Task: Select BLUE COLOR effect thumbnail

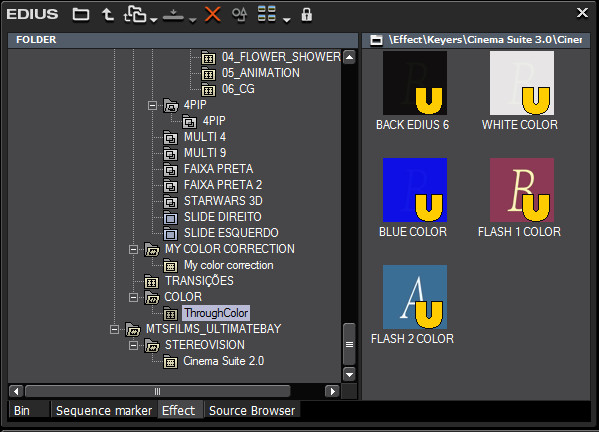Action: [x=414, y=190]
